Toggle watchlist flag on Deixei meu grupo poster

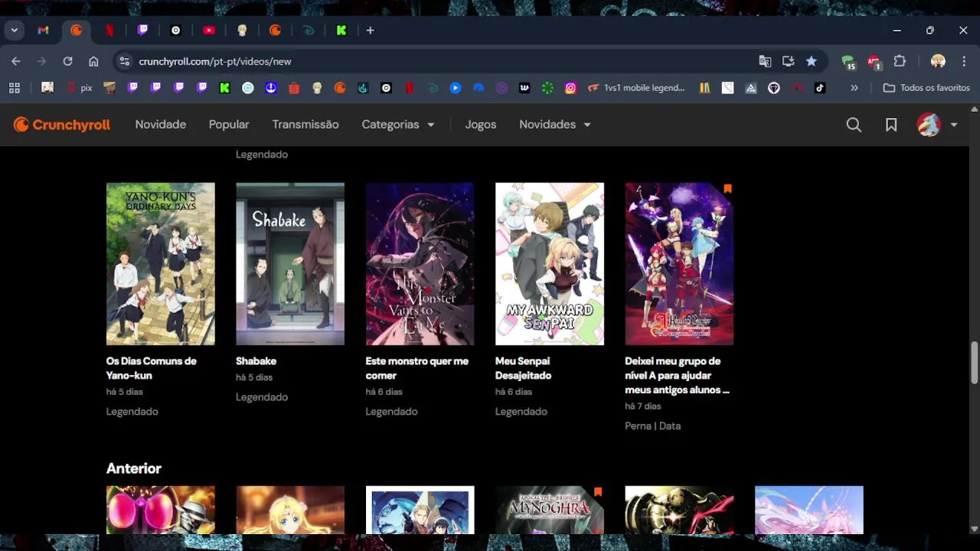[727, 188]
